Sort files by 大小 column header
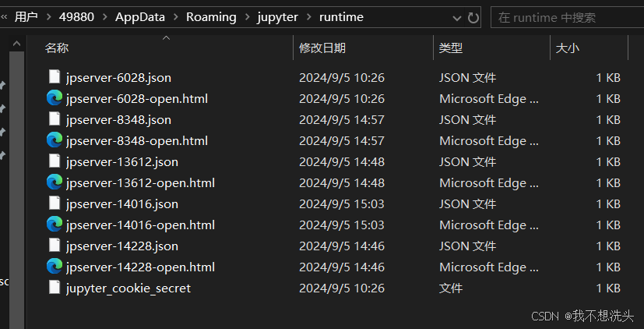 [567, 48]
